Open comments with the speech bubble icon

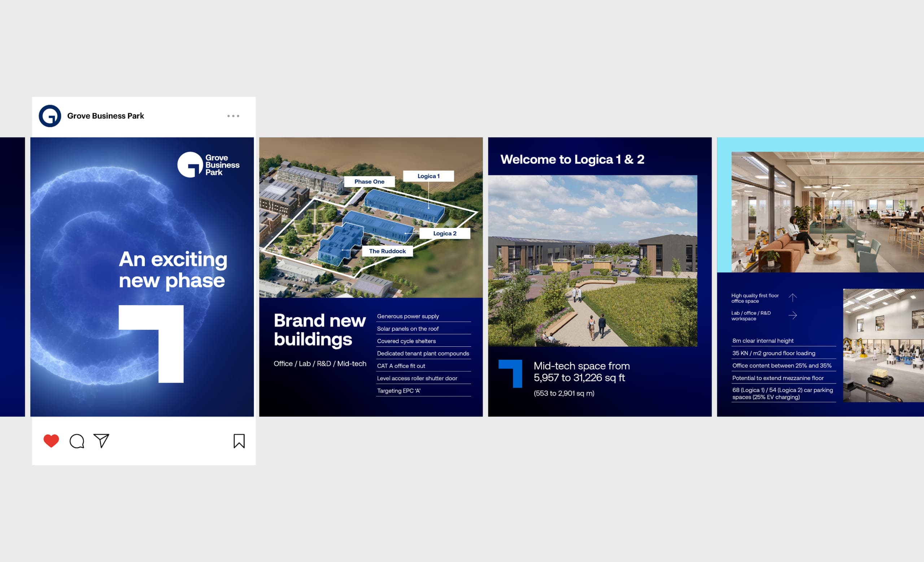click(x=77, y=441)
